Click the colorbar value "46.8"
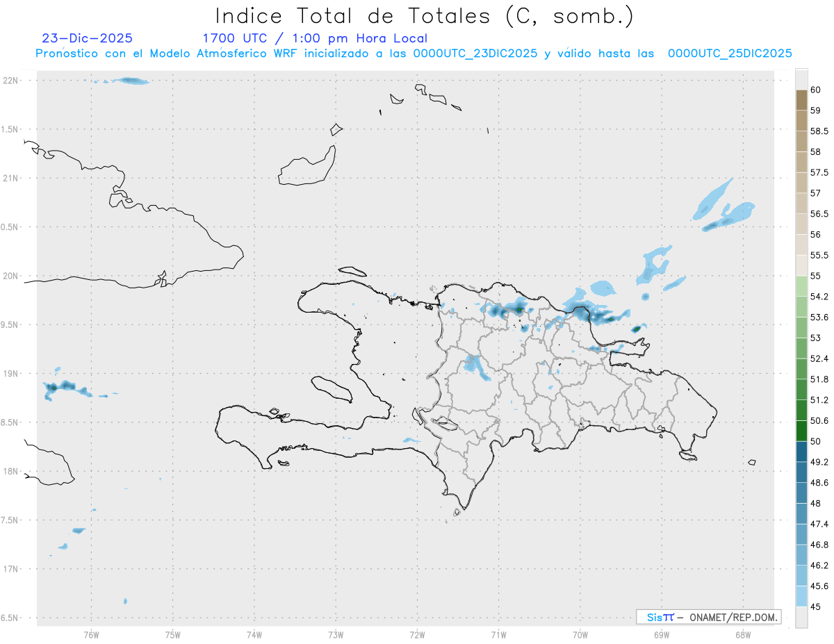The image size is (834, 644). (x=819, y=545)
